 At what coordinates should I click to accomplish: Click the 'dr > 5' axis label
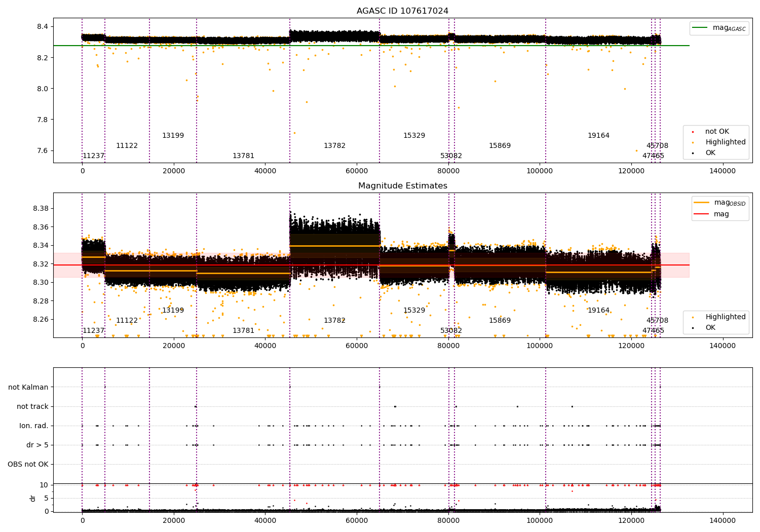[37, 445]
